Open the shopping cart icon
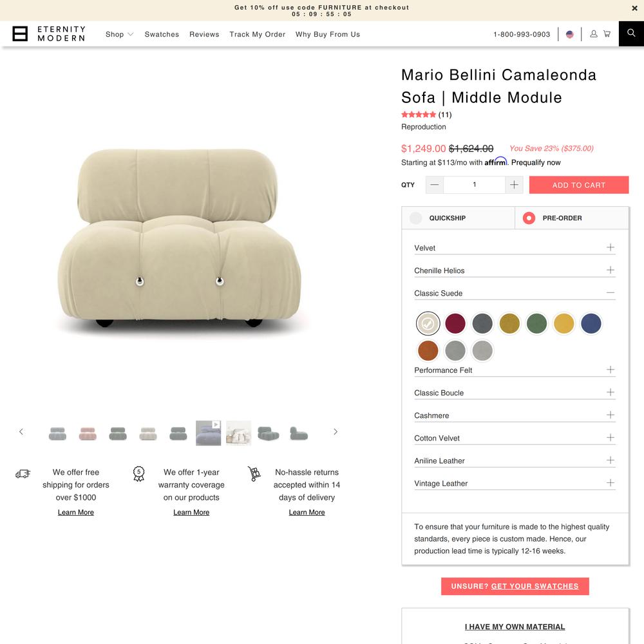The image size is (644, 644). (x=607, y=34)
